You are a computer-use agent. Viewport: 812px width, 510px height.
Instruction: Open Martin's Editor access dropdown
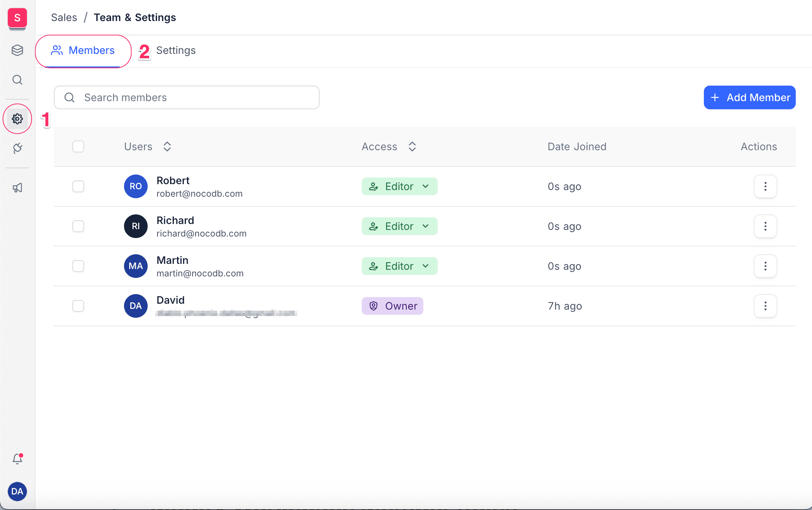(x=399, y=266)
